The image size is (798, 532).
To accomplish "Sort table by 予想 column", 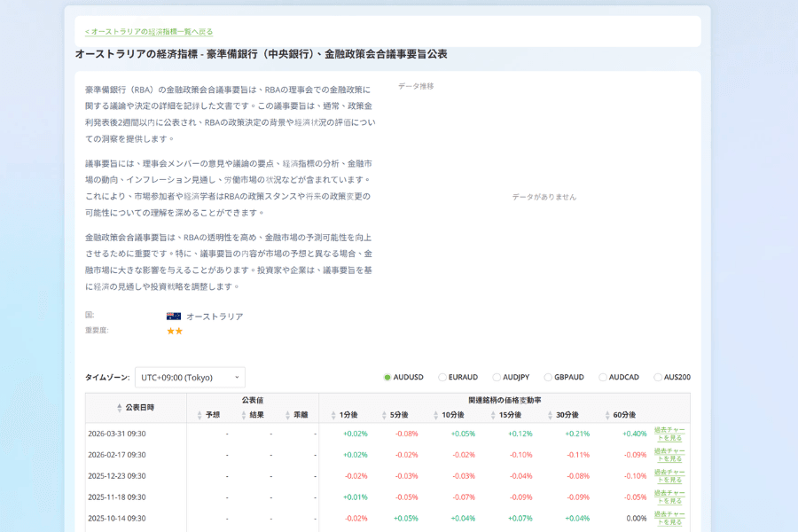I will 208,415.
